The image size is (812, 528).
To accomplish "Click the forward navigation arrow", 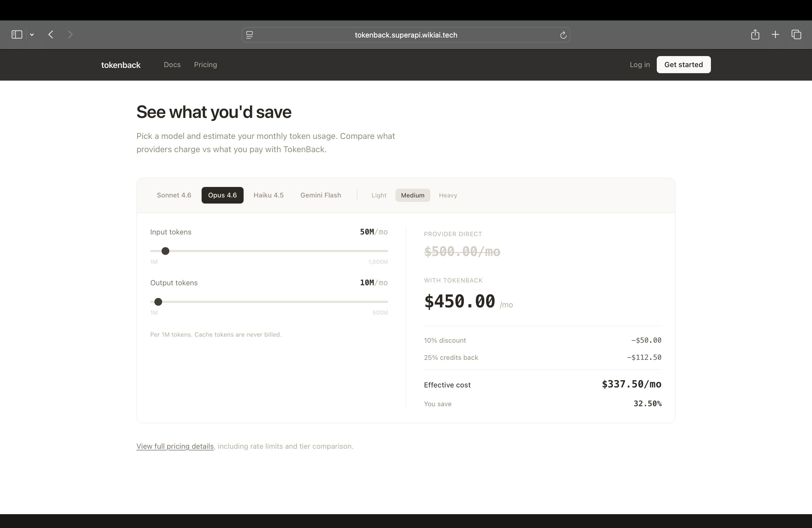I will (x=70, y=35).
